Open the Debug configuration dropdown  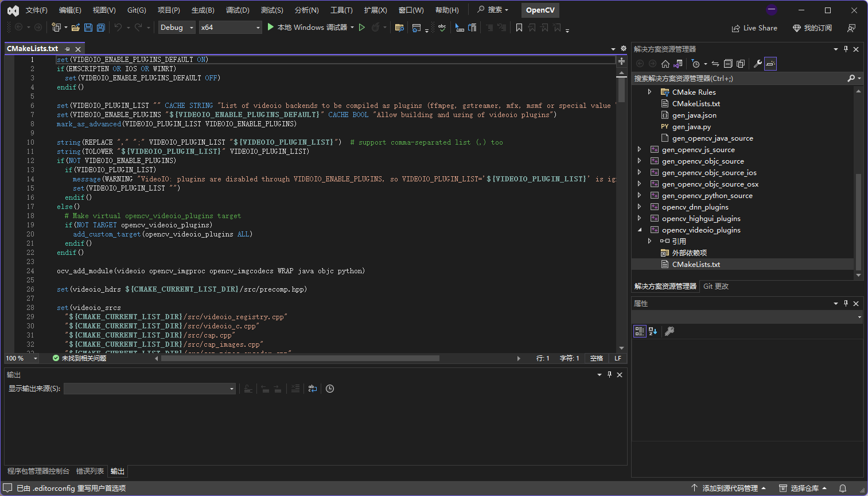point(177,28)
